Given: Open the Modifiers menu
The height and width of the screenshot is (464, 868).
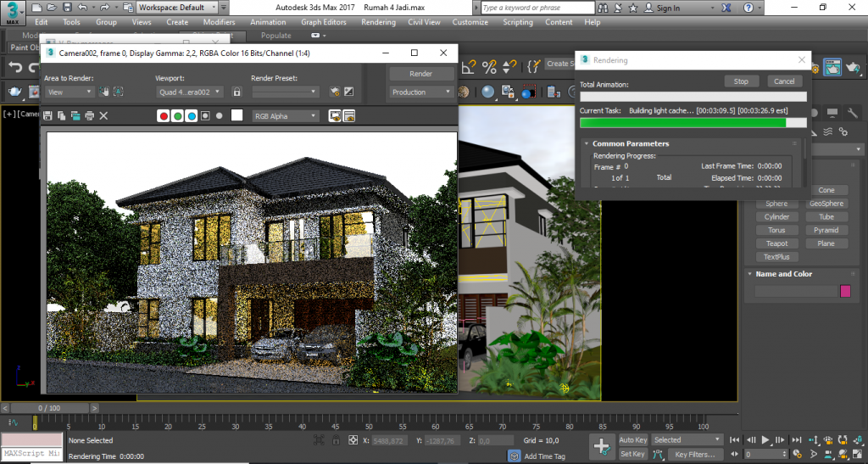Looking at the screenshot, I should [220, 22].
